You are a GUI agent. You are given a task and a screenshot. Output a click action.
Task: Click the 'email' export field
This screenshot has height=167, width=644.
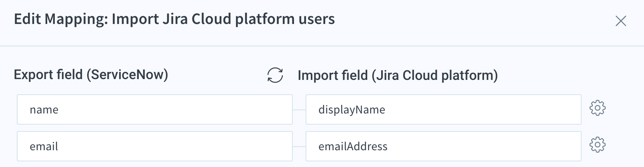155,146
